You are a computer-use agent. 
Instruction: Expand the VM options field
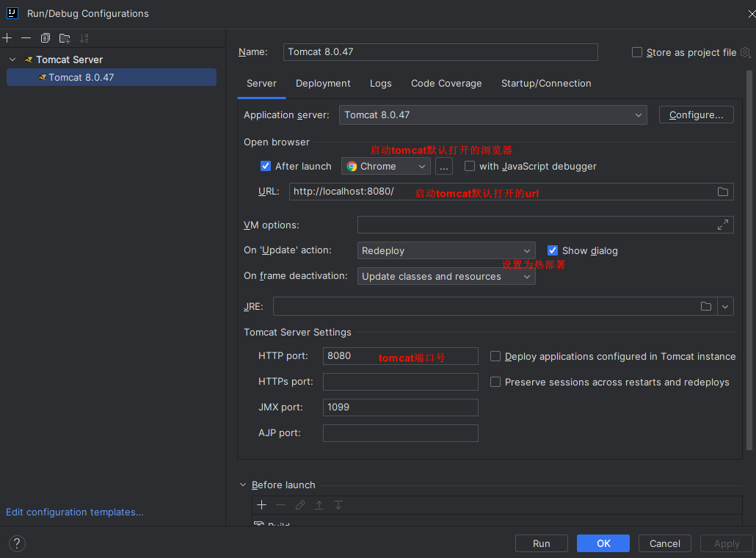coord(723,225)
